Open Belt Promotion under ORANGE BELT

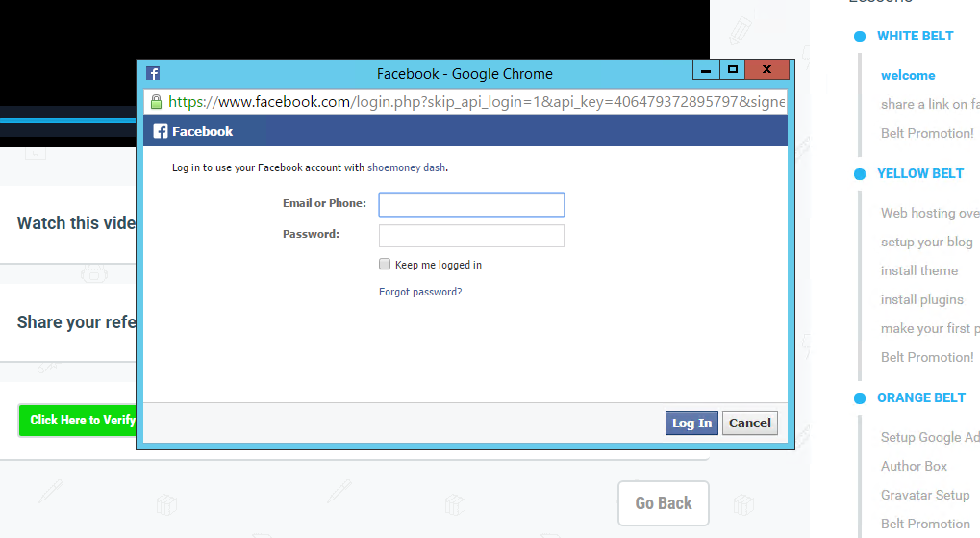925,524
